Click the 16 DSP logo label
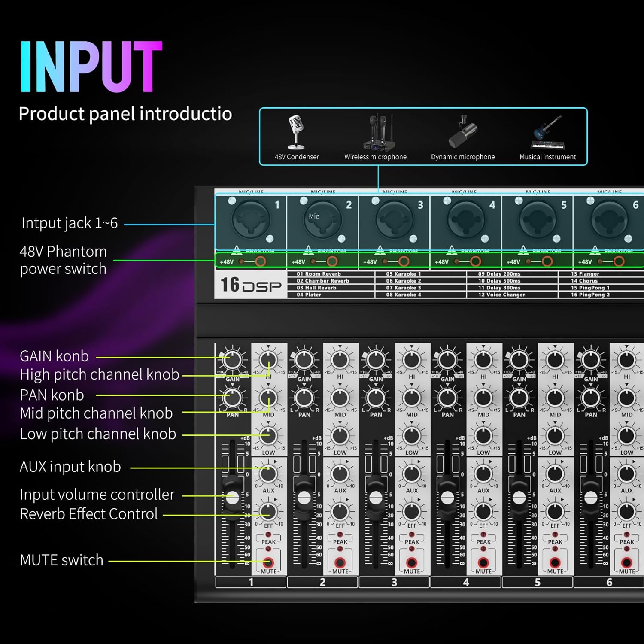The image size is (644, 644). point(251,285)
